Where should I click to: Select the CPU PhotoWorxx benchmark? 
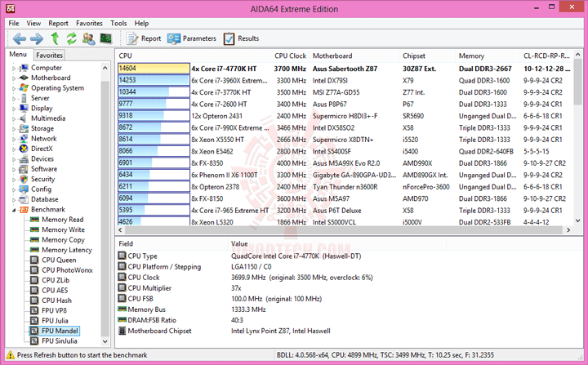(67, 270)
